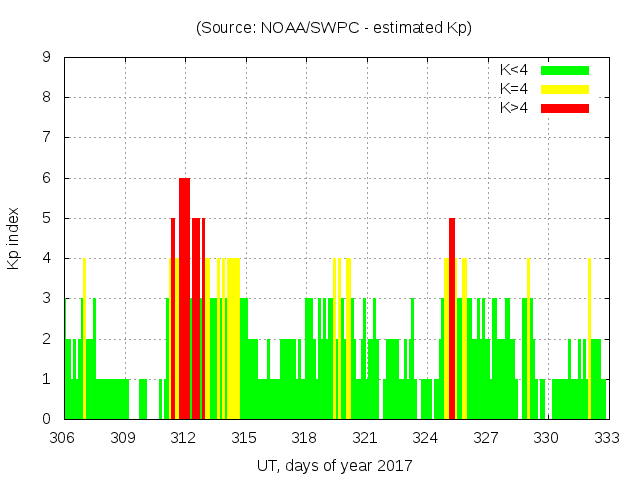Click the red K>4 legend swatch
This screenshot has width=640, height=480.
pyautogui.click(x=565, y=107)
